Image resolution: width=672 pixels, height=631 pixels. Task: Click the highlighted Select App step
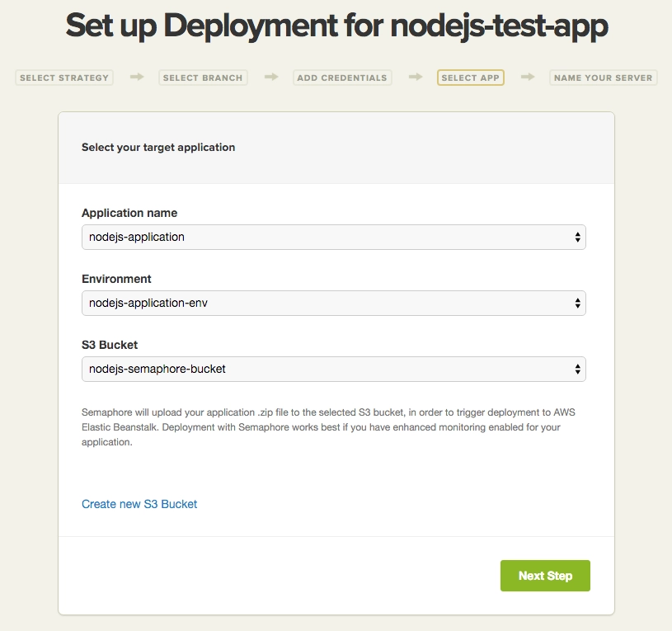470,78
